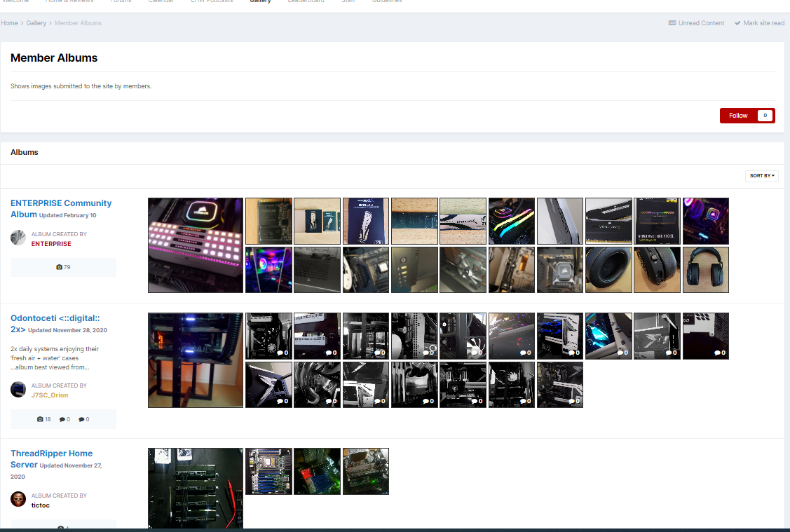Click the tictoc avatar image
790x532 pixels.
pyautogui.click(x=18, y=499)
